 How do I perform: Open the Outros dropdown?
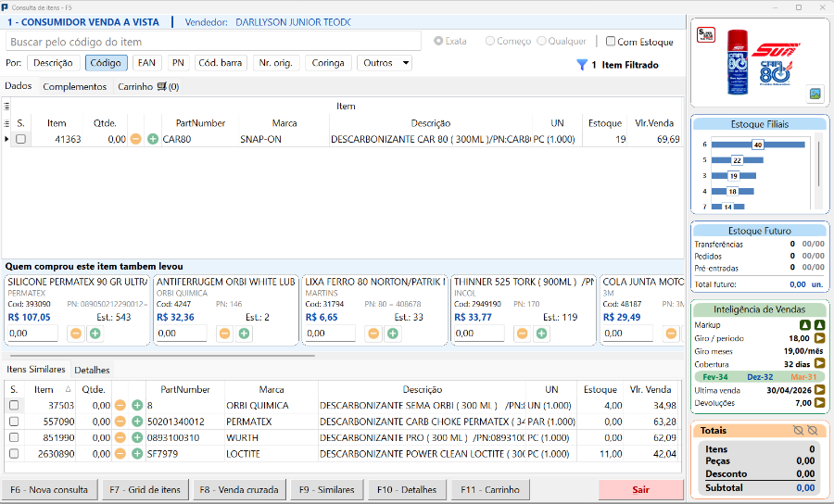[x=385, y=63]
